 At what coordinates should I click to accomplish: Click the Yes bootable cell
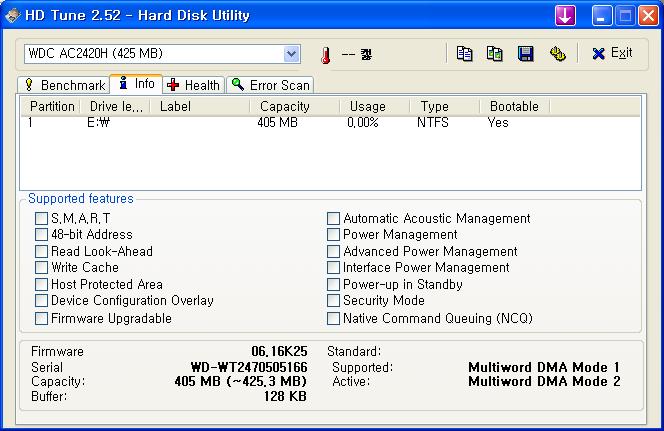498,123
